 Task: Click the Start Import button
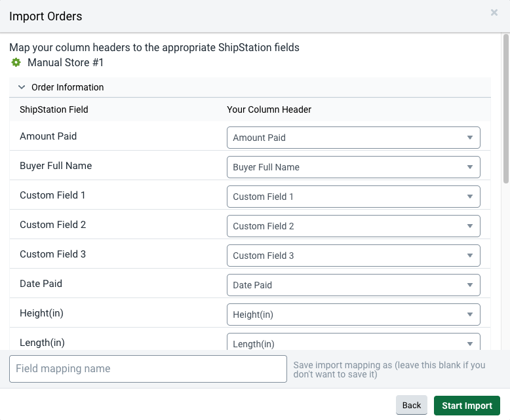coord(467,406)
